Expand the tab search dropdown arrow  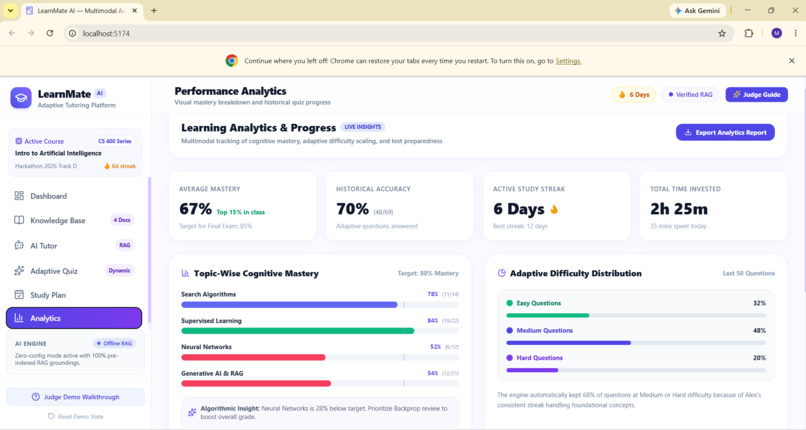pos(10,10)
